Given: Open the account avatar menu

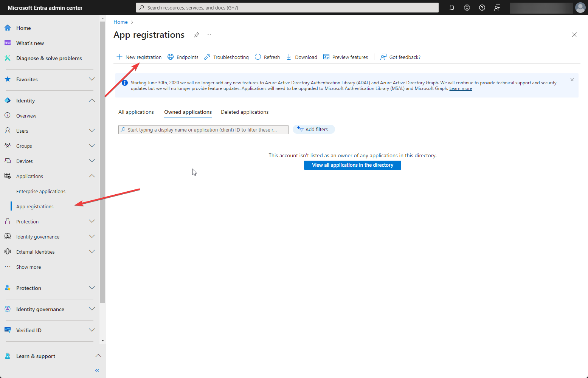Looking at the screenshot, I should pyautogui.click(x=580, y=8).
